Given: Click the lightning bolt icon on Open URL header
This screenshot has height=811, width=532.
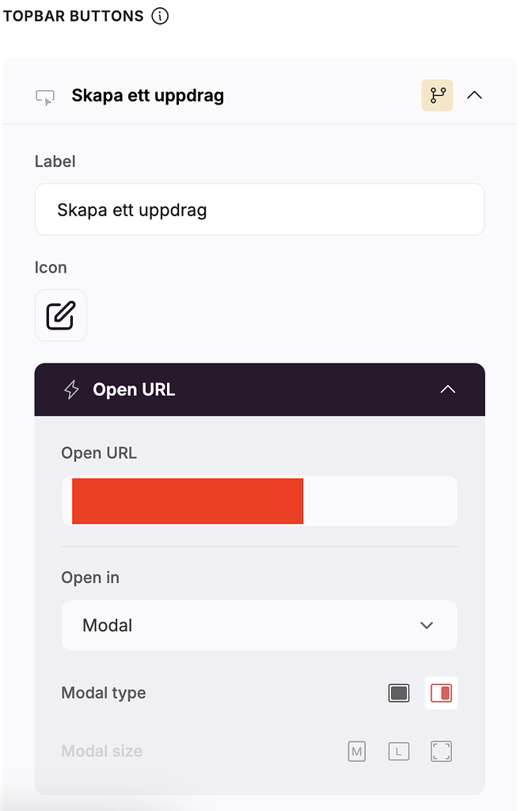Looking at the screenshot, I should point(71,389).
